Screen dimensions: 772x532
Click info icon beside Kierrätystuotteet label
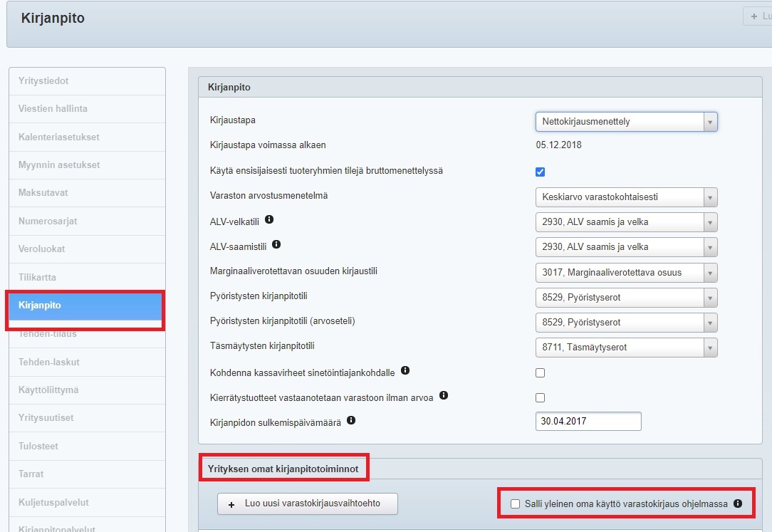click(444, 395)
